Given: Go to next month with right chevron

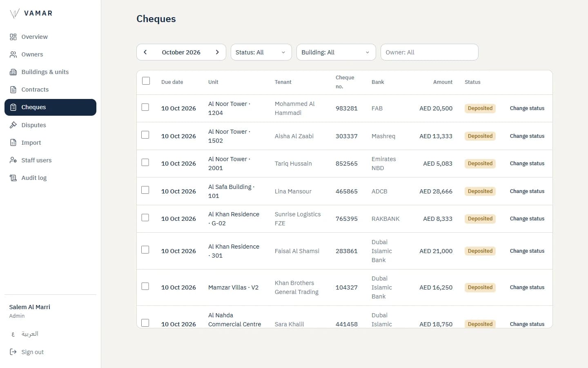Looking at the screenshot, I should (x=217, y=52).
